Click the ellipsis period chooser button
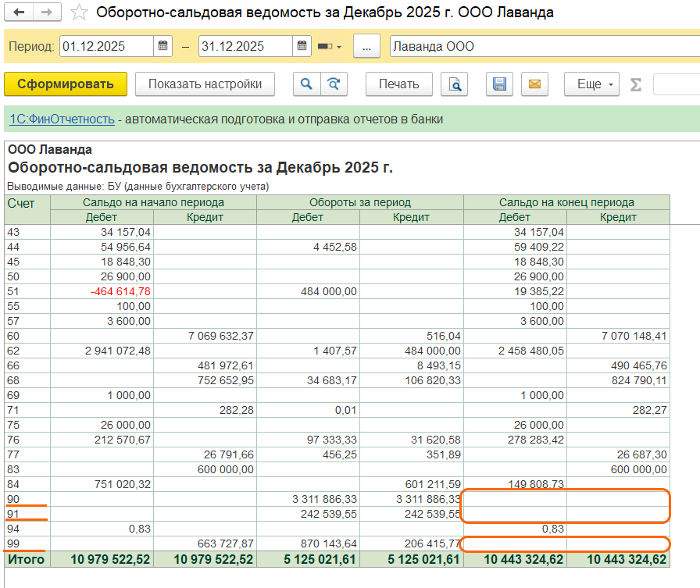The width and height of the screenshot is (700, 588). (366, 46)
